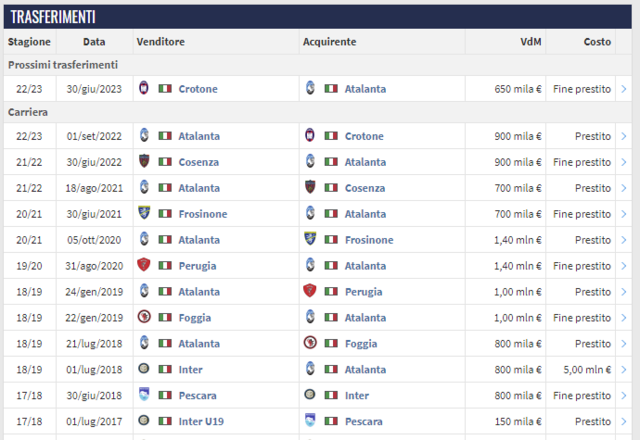The image size is (640, 440).
Task: Open Cosenza buyer link in 18/ago/2021 row
Action: click(365, 188)
